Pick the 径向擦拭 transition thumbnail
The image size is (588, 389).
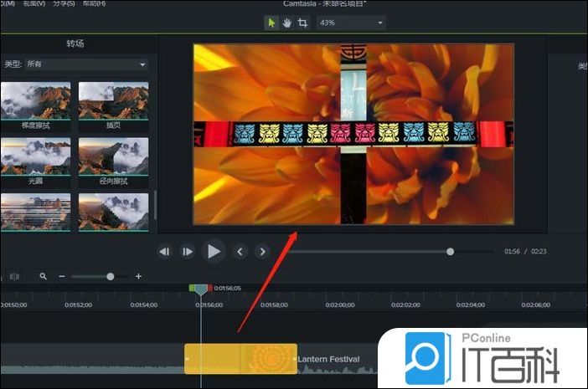pyautogui.click(x=113, y=156)
